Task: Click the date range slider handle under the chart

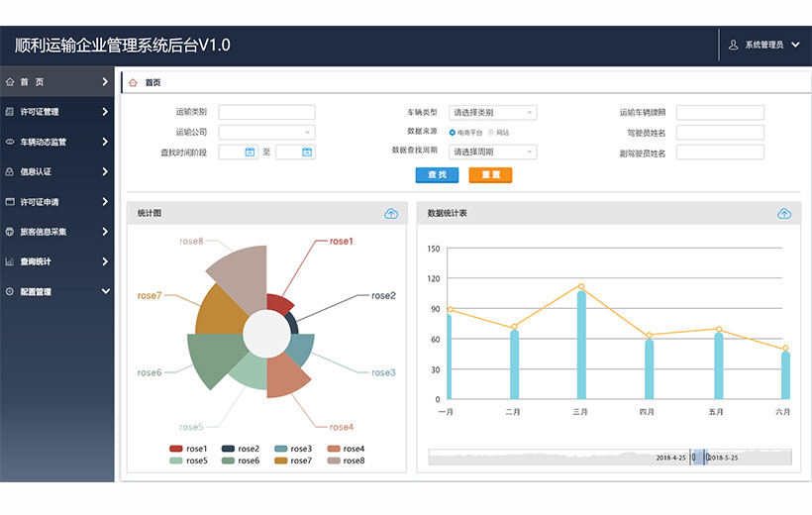Action: (x=693, y=457)
